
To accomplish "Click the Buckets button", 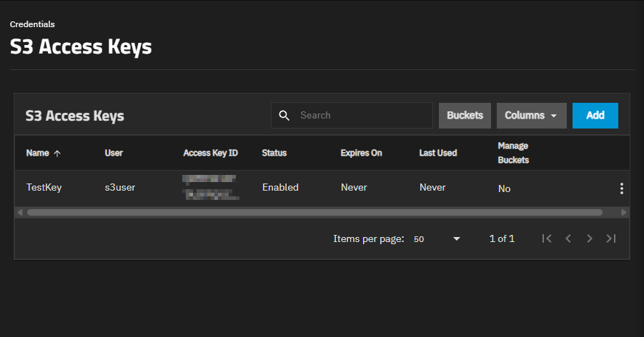I will [465, 116].
